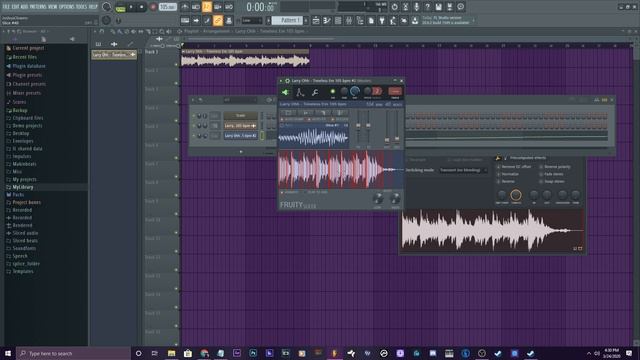This screenshot has height=360, width=640.
Task: Toggle Pat/Song mode switch
Action: click(x=120, y=7)
